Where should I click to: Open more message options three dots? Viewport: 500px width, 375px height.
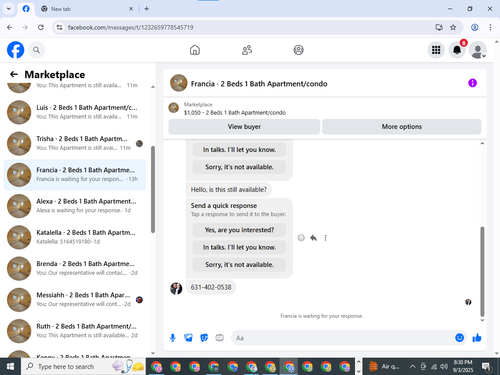325,238
